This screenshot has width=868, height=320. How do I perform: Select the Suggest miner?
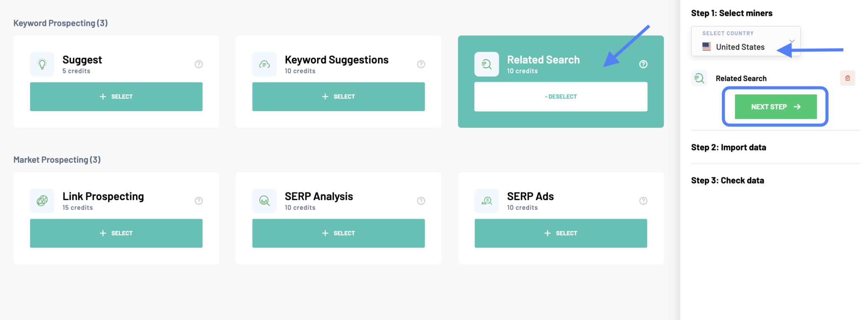pos(116,96)
